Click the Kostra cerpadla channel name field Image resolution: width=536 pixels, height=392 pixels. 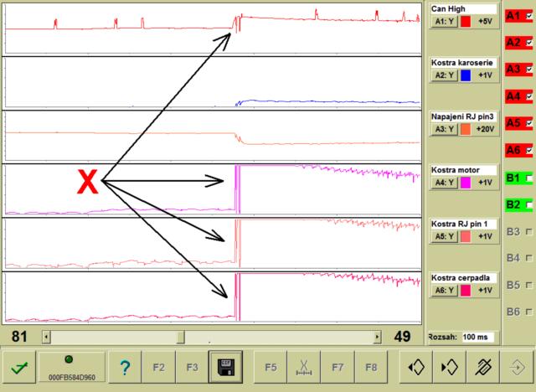click(463, 278)
